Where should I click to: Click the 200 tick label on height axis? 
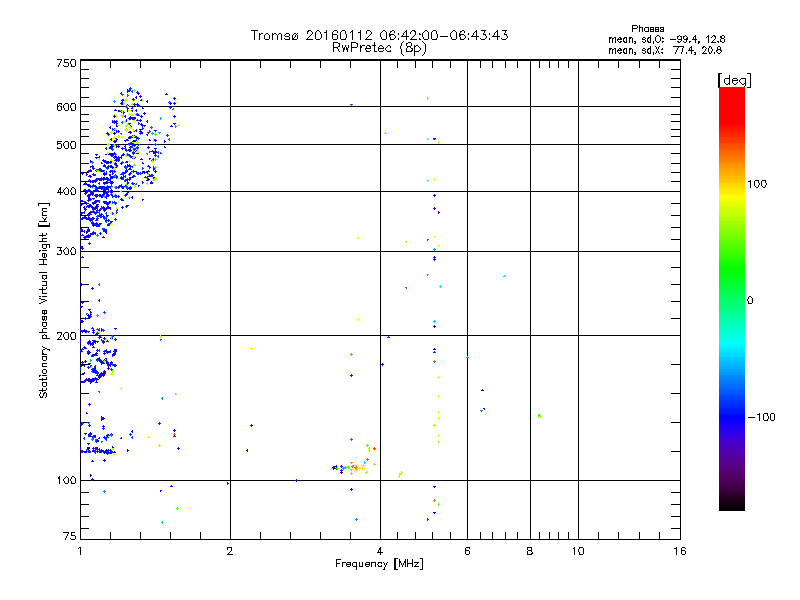[67, 336]
